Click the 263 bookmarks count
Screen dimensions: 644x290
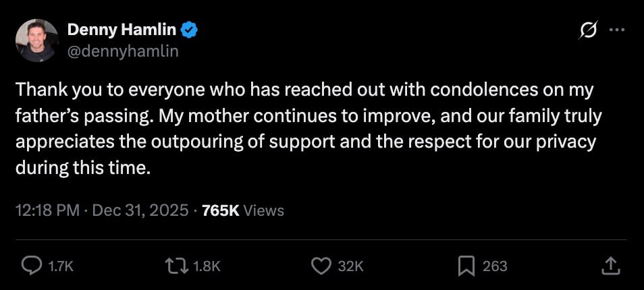[495, 266]
